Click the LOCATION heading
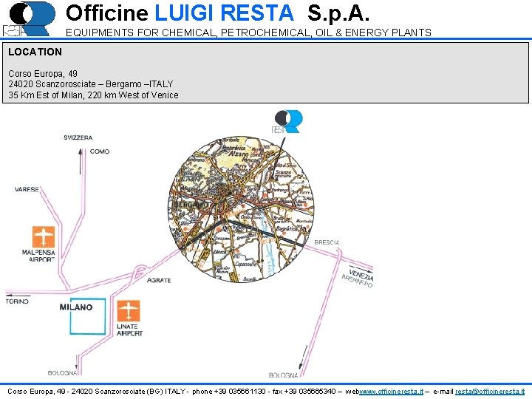The width and height of the screenshot is (532, 399). coord(35,52)
